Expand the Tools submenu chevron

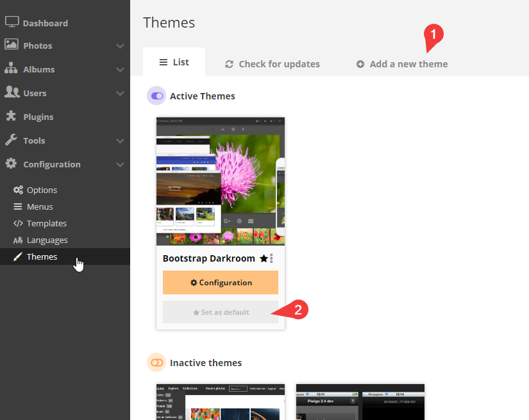[120, 141]
